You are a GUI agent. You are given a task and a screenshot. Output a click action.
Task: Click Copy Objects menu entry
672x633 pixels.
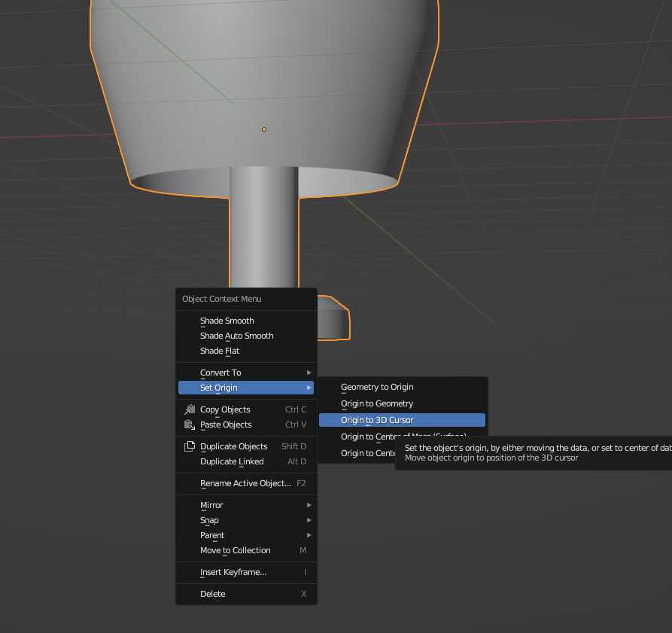pos(246,409)
